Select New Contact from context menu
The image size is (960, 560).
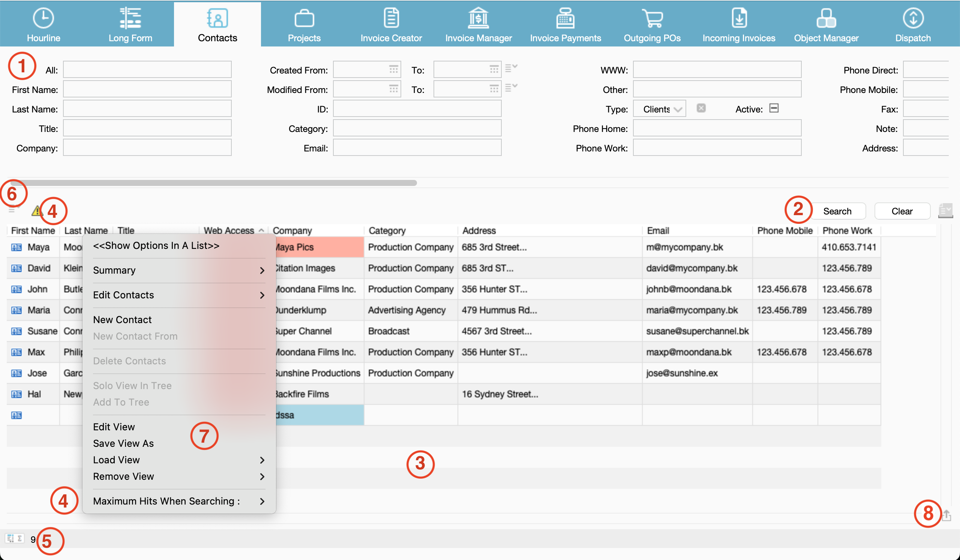[x=122, y=320]
